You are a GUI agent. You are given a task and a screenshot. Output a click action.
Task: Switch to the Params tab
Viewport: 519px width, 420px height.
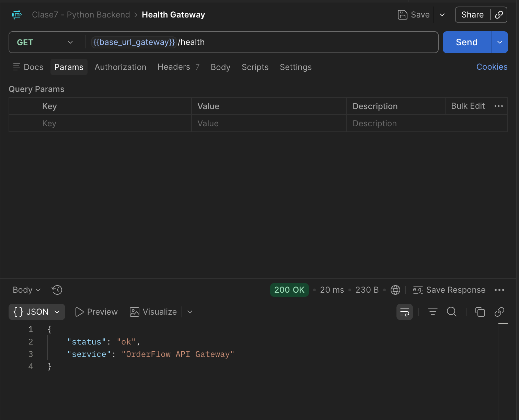(69, 67)
